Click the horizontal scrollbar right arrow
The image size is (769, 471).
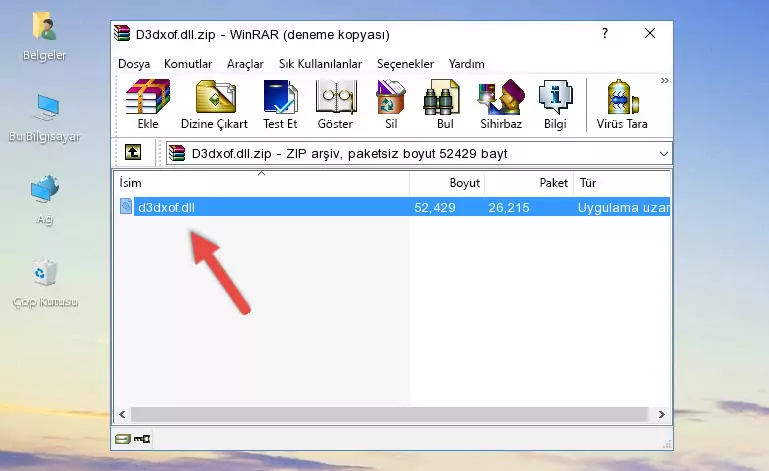pos(662,414)
